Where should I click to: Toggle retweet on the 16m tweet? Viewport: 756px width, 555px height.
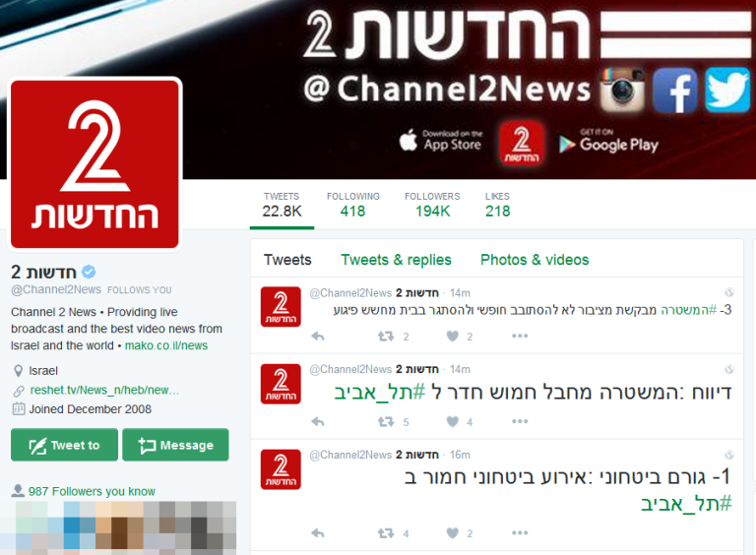(386, 532)
